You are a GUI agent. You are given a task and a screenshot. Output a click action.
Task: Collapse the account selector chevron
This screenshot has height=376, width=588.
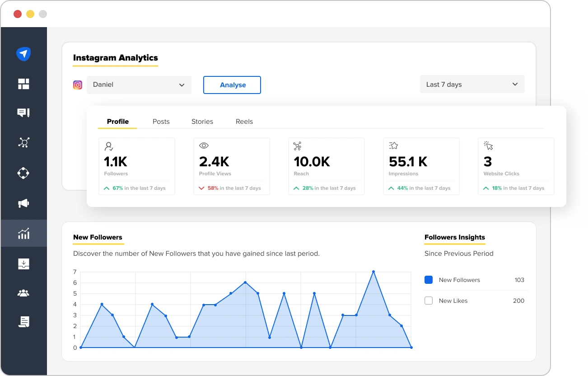[182, 85]
